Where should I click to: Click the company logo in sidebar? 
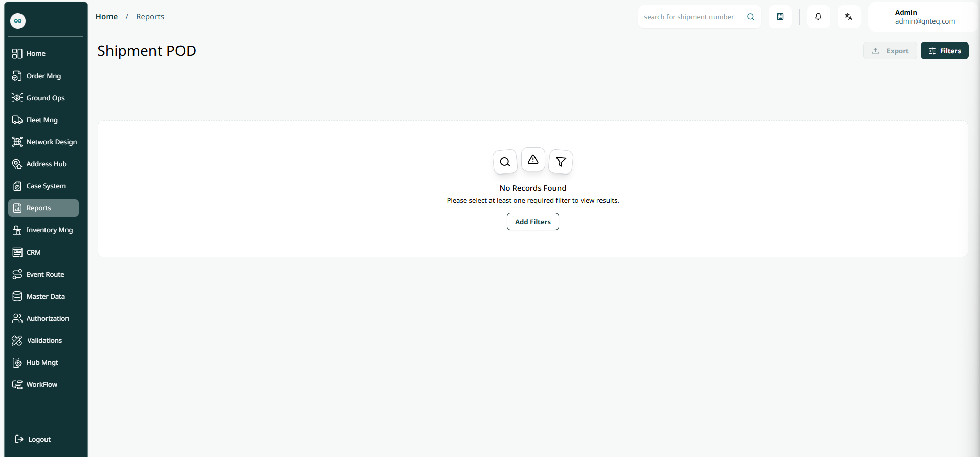(x=18, y=21)
